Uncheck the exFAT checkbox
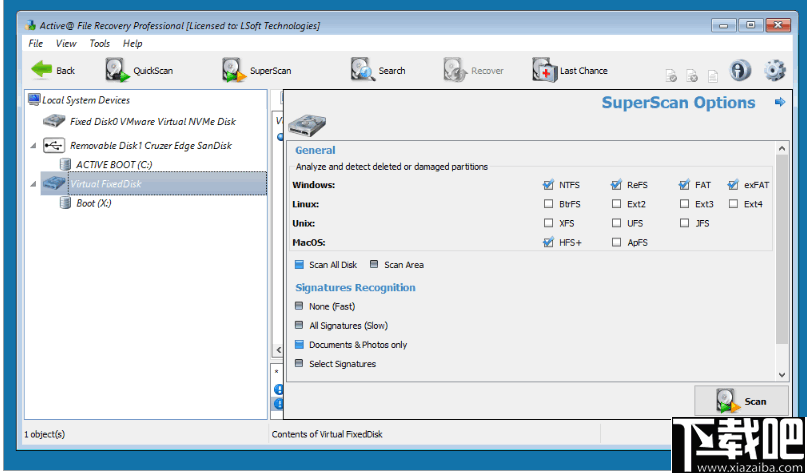This screenshot has height=473, width=807. 733,184
